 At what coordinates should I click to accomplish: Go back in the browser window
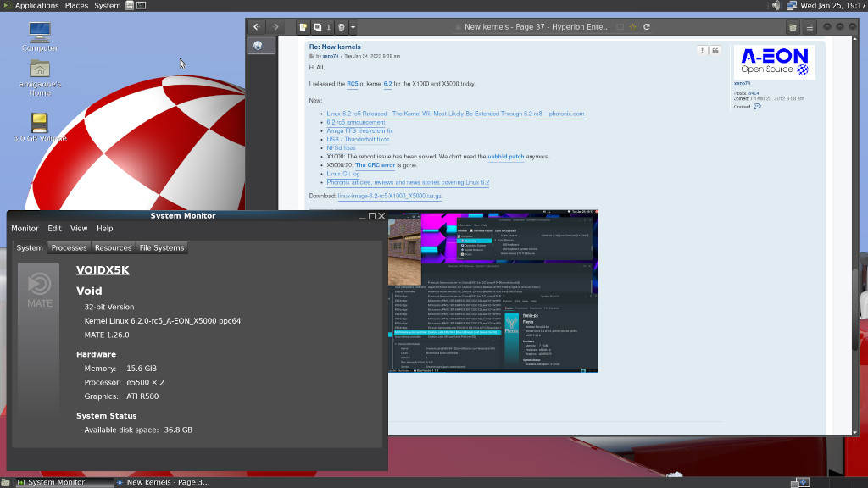(x=256, y=26)
